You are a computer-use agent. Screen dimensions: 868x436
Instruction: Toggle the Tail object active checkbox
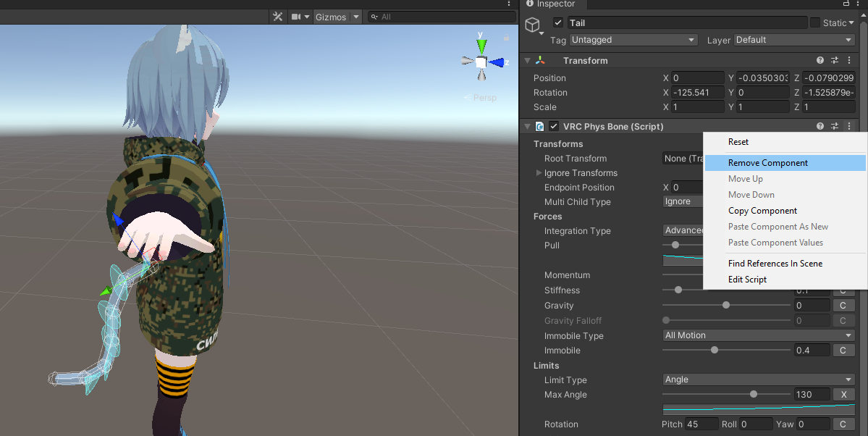tap(558, 22)
